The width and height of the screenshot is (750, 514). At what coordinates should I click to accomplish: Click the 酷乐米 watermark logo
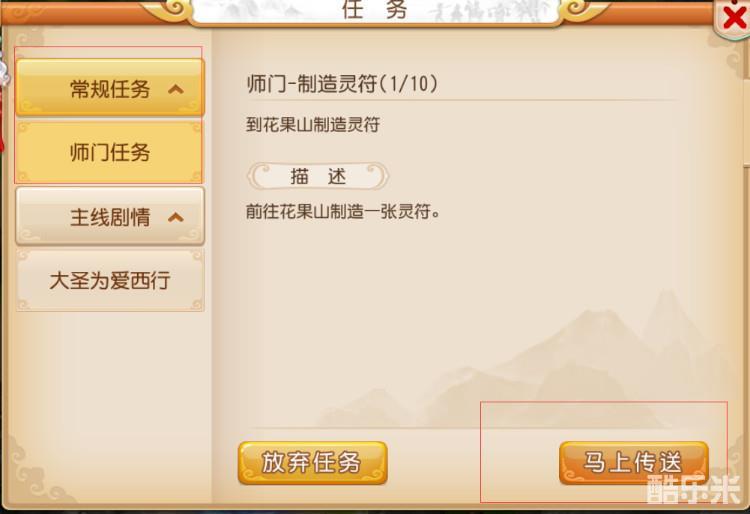point(693,489)
